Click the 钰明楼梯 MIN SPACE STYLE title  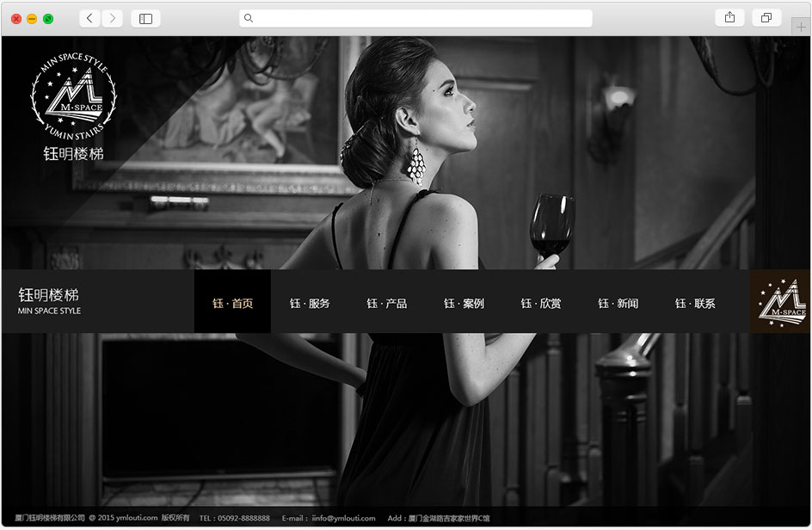49,300
